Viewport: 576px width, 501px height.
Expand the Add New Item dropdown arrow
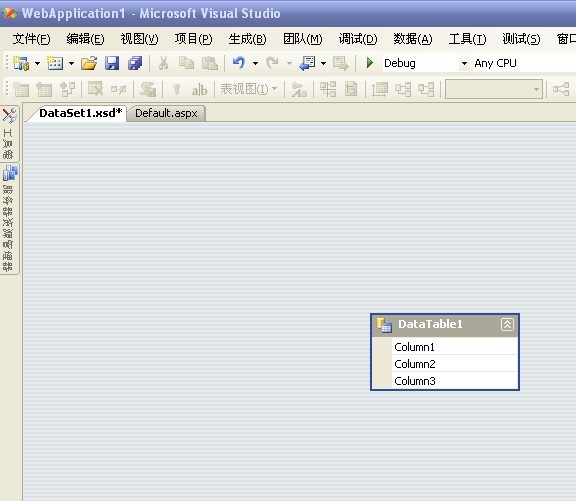(x=71, y=64)
